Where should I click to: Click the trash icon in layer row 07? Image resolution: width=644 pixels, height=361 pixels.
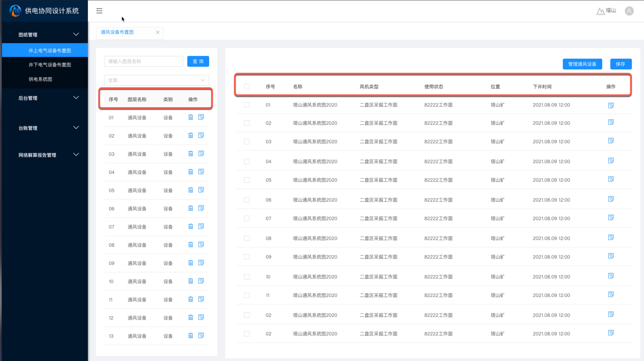190,226
